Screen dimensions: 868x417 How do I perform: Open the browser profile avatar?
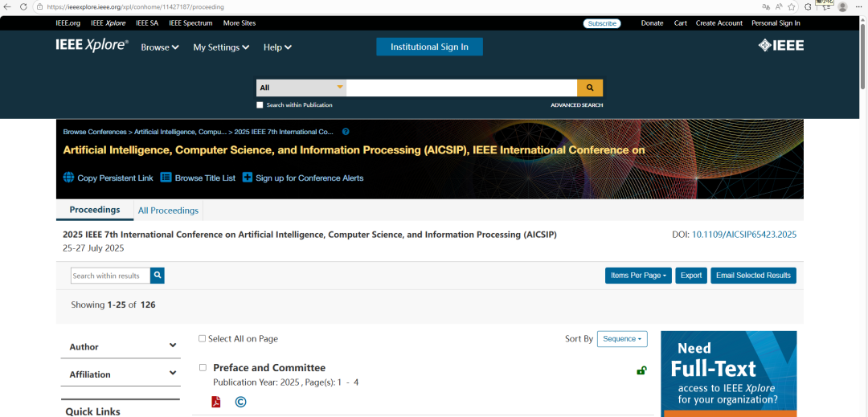[842, 6]
